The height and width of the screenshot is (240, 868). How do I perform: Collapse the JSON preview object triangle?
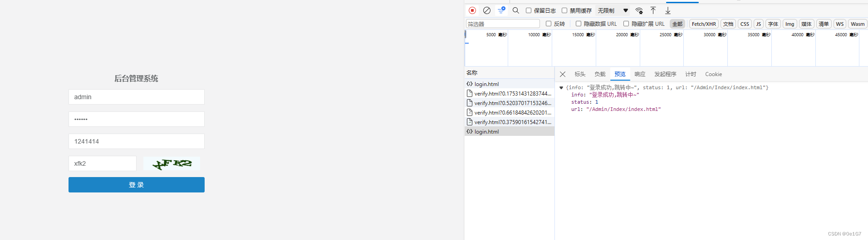pyautogui.click(x=561, y=88)
